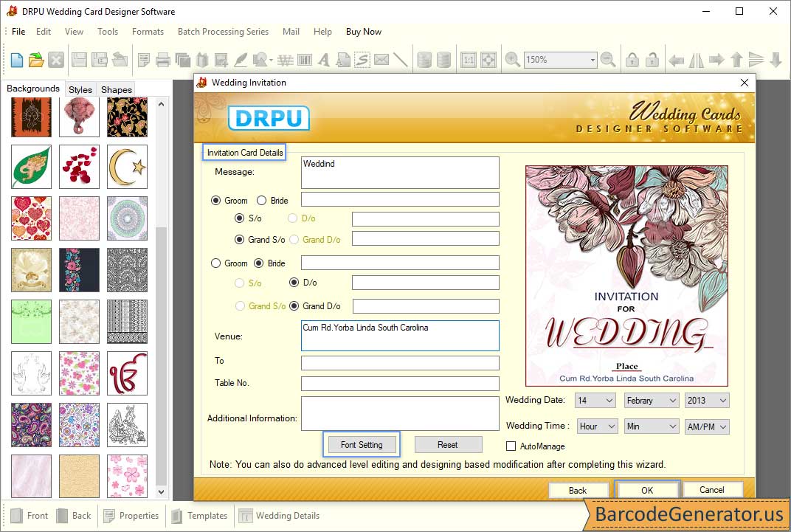Click the left arrow align icon
Image resolution: width=791 pixels, height=532 pixels.
click(676, 61)
